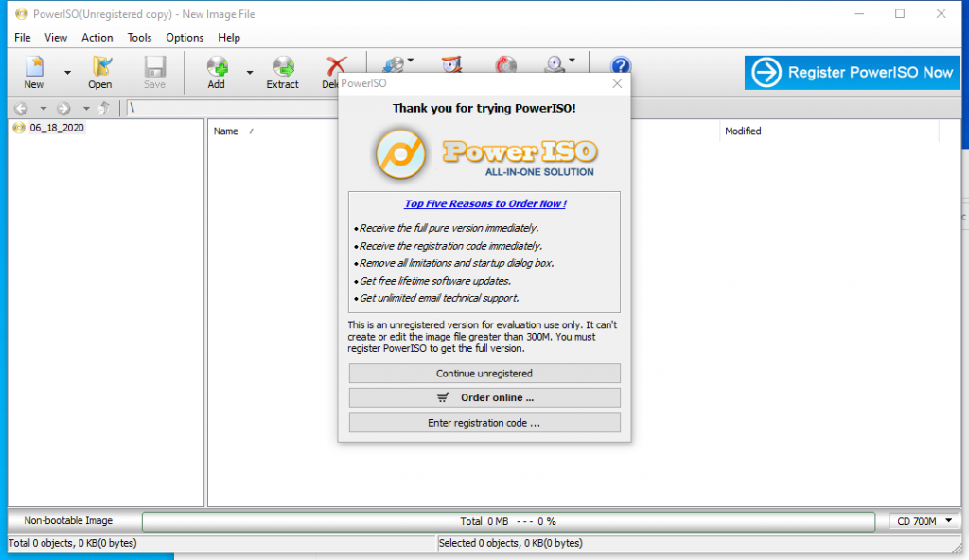
Task: Click the Copy disc toolbar icon
Action: pyautogui.click(x=393, y=63)
